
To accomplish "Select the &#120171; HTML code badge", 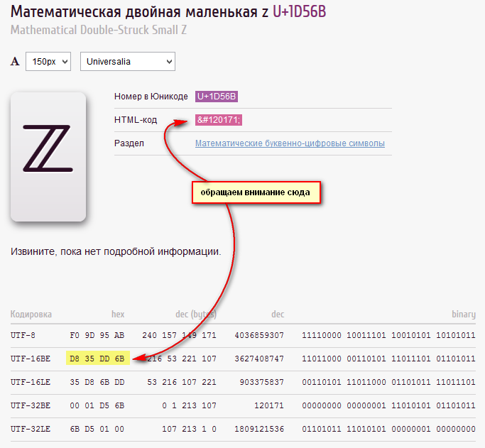I will tap(219, 120).
